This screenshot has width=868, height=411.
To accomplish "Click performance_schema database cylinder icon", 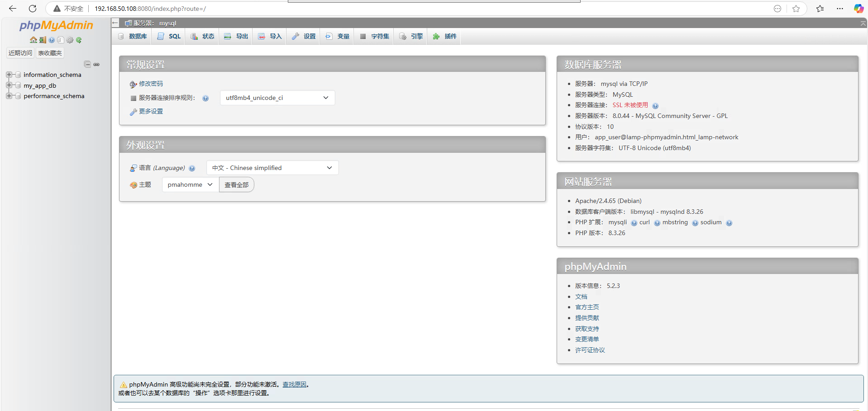I will pyautogui.click(x=18, y=96).
